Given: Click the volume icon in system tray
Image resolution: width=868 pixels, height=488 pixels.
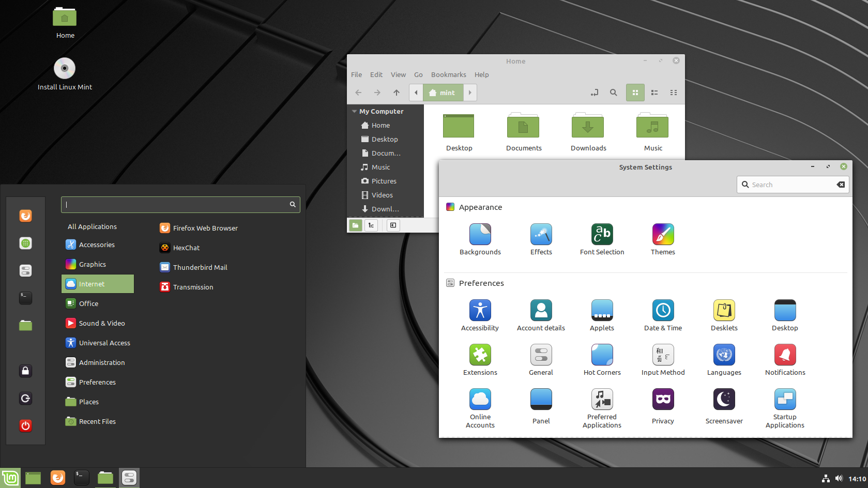Looking at the screenshot, I should click(839, 479).
